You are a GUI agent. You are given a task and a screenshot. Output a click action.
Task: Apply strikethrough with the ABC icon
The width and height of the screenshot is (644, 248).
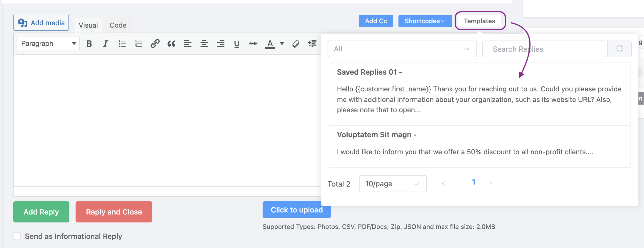coord(253,44)
